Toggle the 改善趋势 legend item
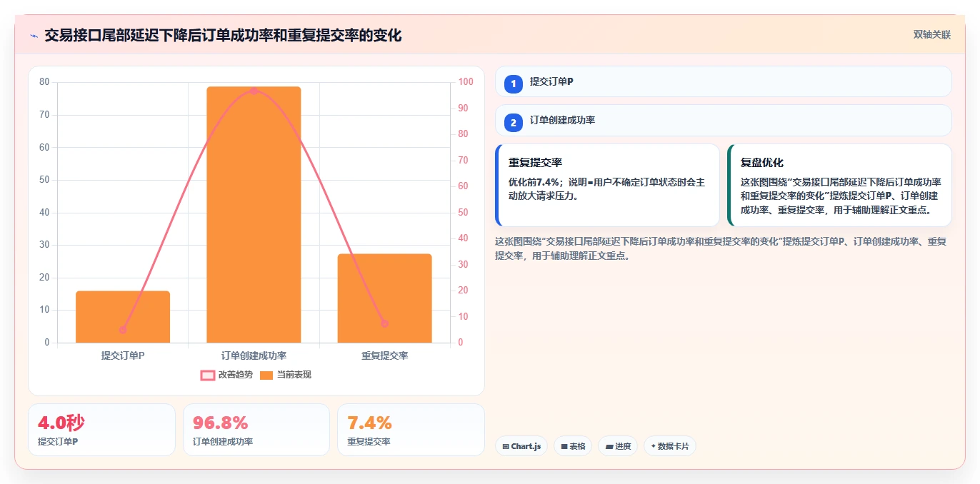Viewport: 980px width, 484px height. tap(226, 375)
